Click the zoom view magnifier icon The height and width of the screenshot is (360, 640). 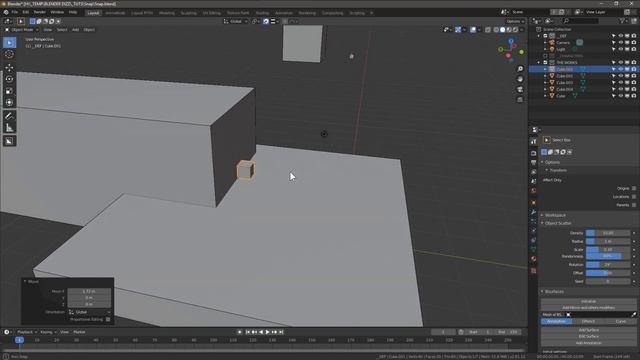click(x=520, y=69)
